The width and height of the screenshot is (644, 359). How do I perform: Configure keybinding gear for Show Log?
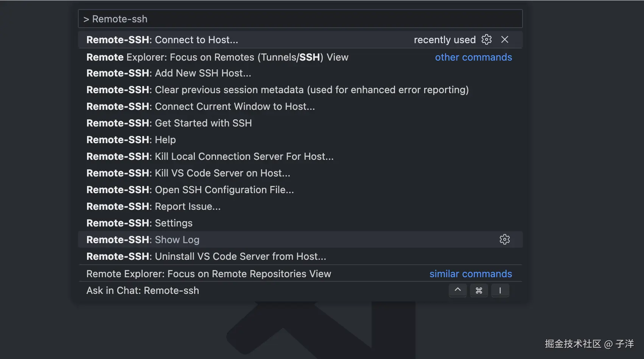coord(505,239)
